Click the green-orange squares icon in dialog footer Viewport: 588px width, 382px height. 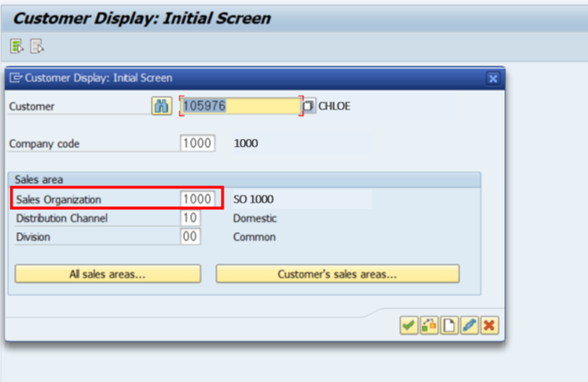point(429,326)
